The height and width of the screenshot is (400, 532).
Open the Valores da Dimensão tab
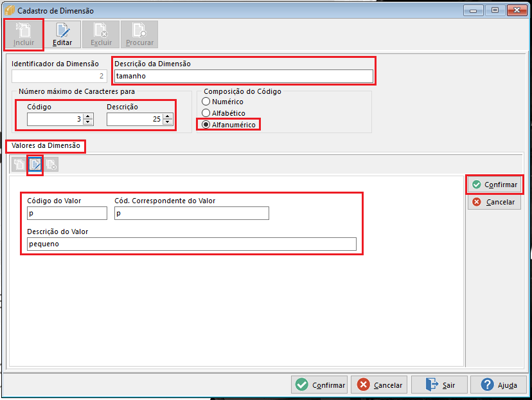46,146
